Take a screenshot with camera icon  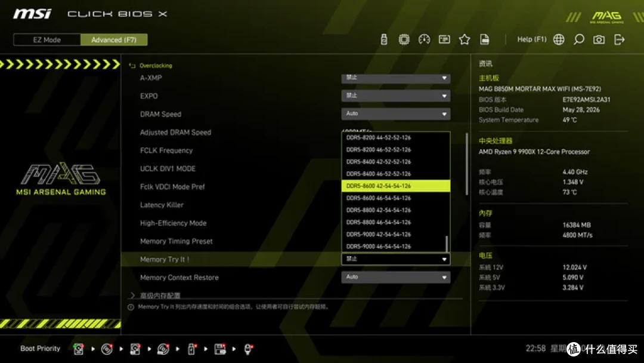pyautogui.click(x=599, y=39)
